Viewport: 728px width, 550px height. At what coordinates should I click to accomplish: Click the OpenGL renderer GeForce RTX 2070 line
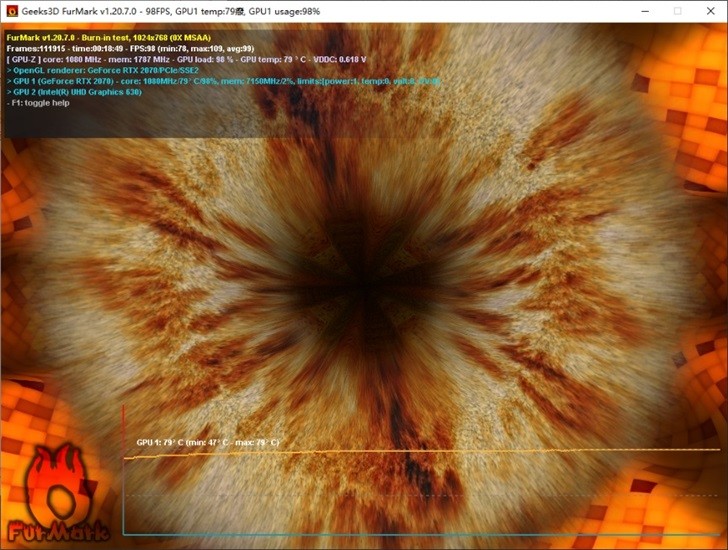coord(103,70)
